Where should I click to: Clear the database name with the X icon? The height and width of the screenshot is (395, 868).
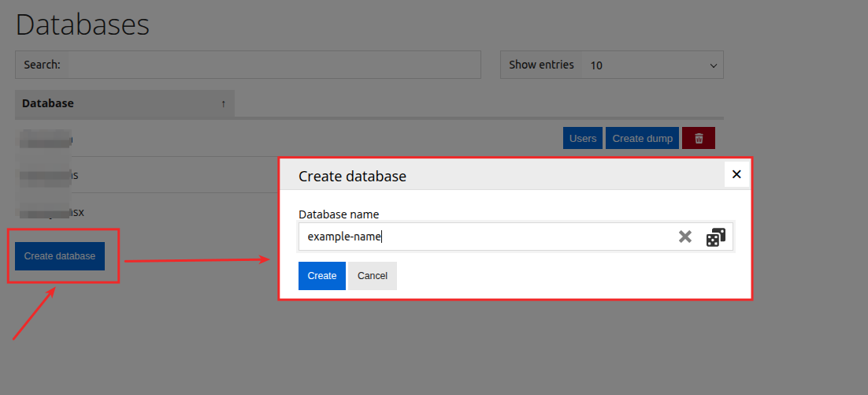[685, 237]
